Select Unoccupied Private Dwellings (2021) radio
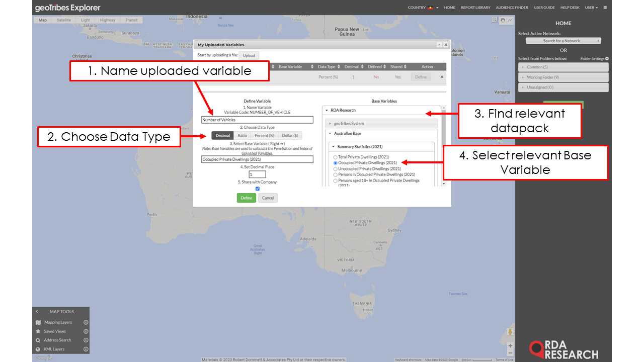This screenshot has width=644, height=362. (x=336, y=169)
